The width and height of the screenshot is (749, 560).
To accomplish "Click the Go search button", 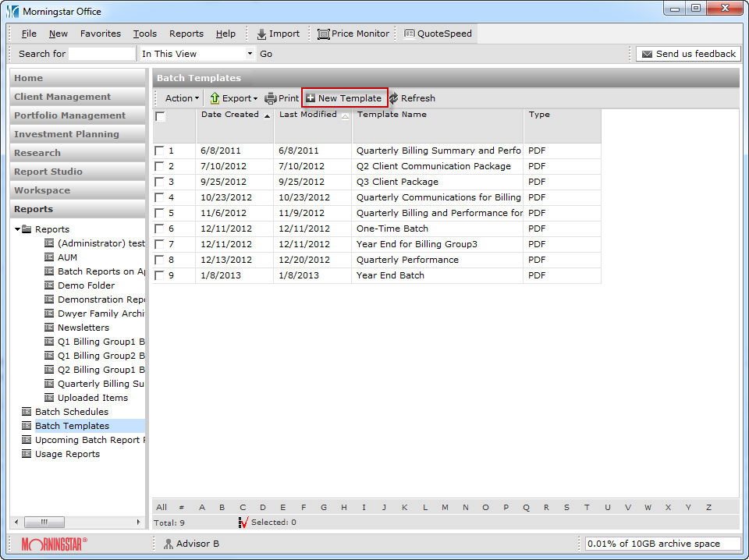I will click(266, 54).
